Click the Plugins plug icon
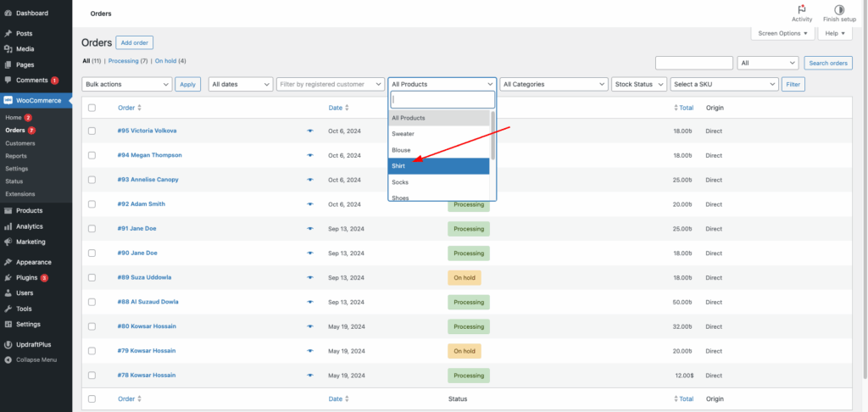 (8, 277)
